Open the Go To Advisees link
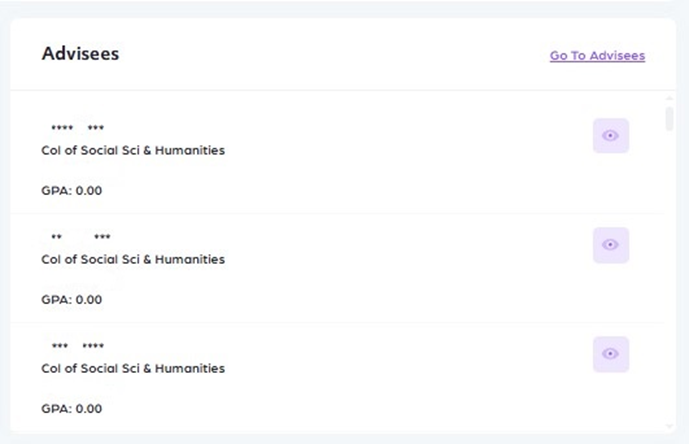689x444 pixels. click(x=597, y=56)
